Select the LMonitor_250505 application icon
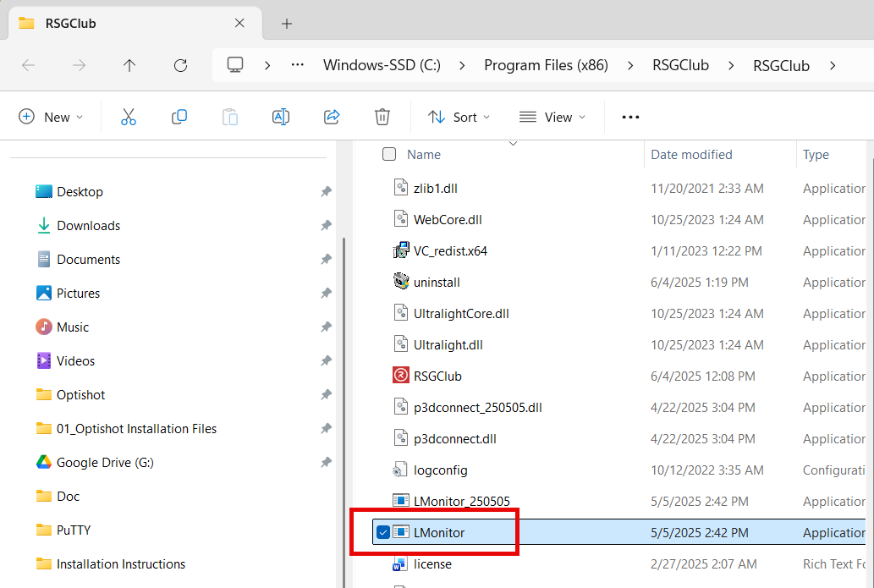Viewport: 874px width, 588px height. 401,501
